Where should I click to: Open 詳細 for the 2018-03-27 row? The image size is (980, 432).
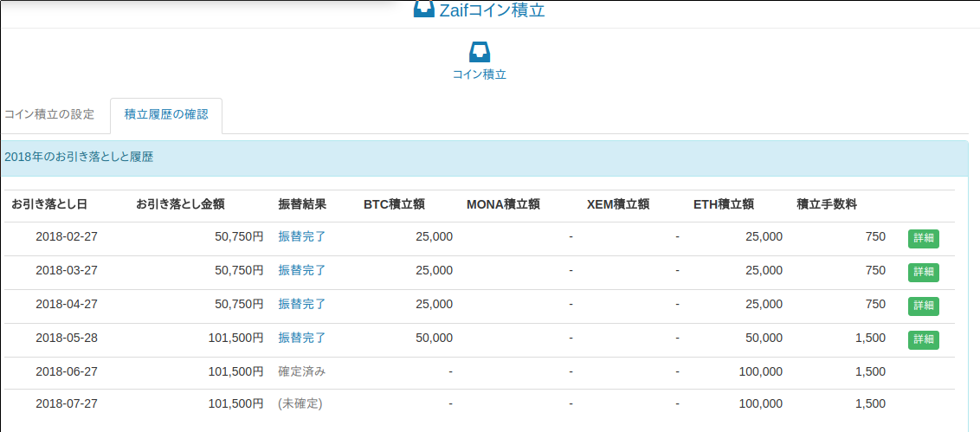pos(923,273)
